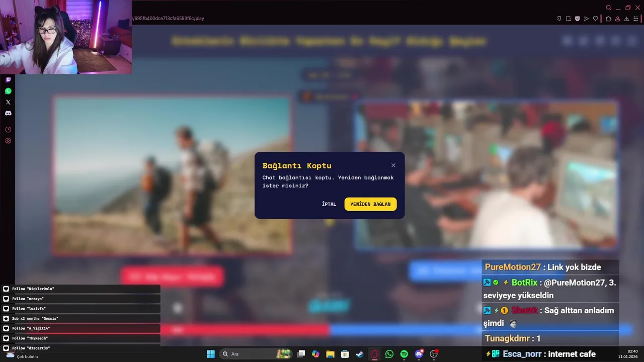
Task: Click Esca_norr internet cafe message
Action: (x=550, y=354)
